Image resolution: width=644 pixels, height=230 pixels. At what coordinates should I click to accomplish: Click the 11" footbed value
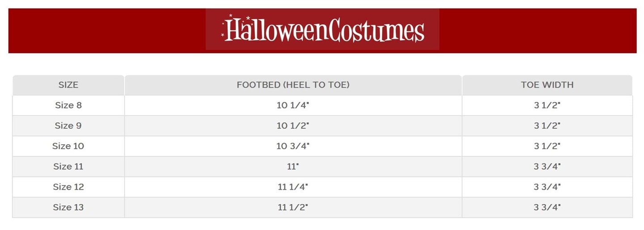(293, 167)
